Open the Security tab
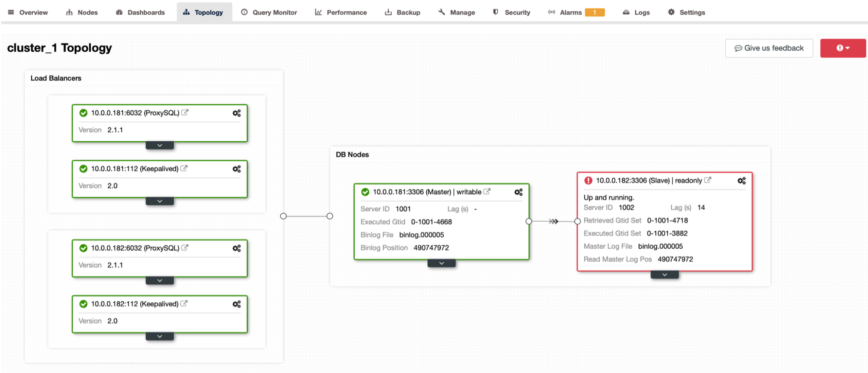Screen dimensions: 868x373 tap(512, 13)
